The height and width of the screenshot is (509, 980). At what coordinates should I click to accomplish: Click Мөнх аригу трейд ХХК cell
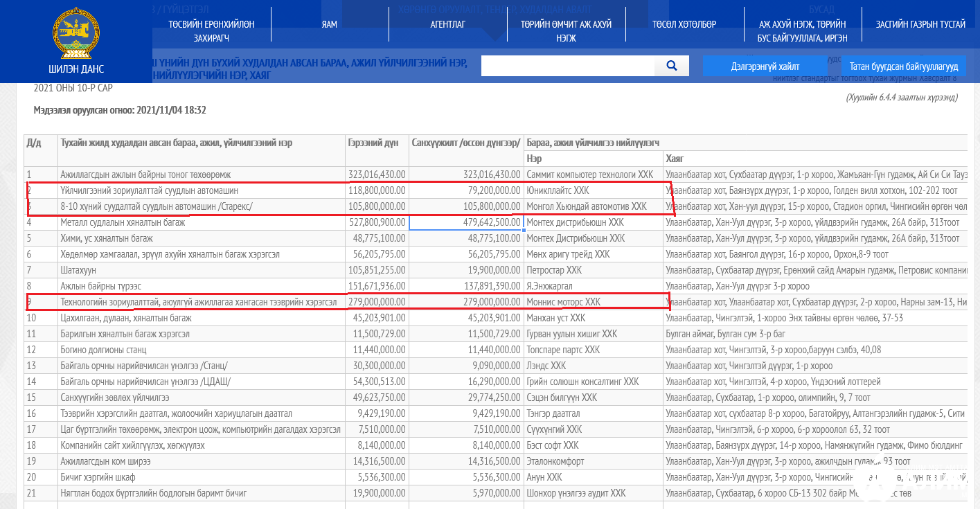click(593, 254)
